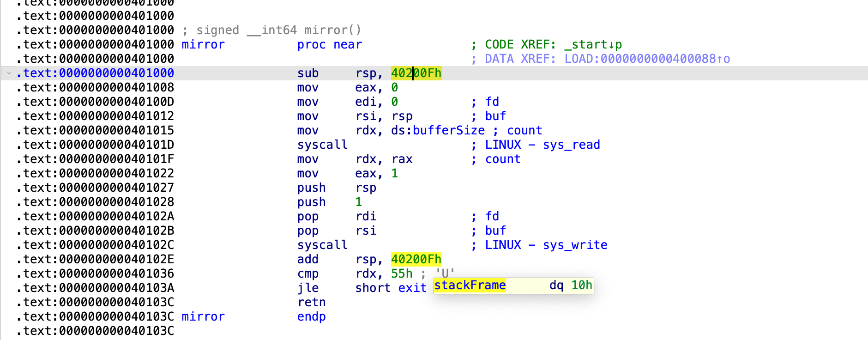Select the stackFrame name in the tooltip
868x340 pixels.
pyautogui.click(x=470, y=285)
